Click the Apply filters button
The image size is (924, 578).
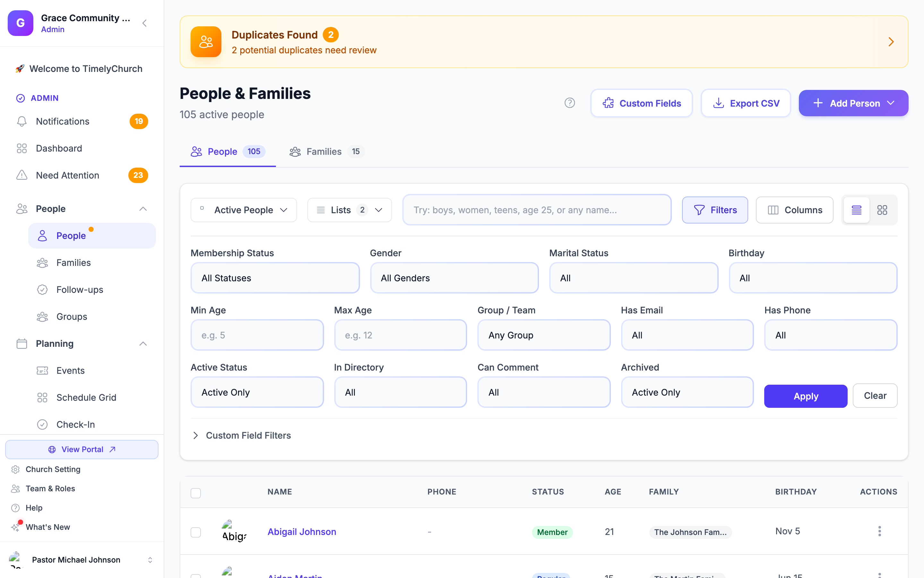806,396
